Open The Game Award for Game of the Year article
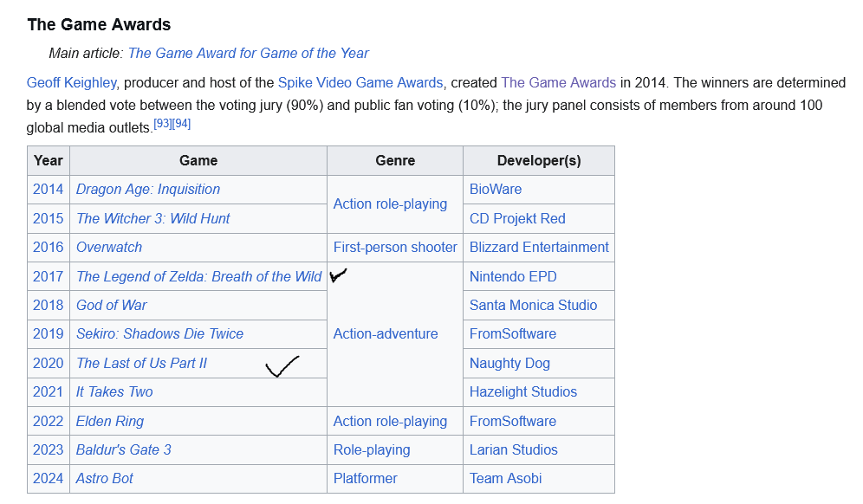Viewport: 863px width, 504px height. (x=248, y=54)
